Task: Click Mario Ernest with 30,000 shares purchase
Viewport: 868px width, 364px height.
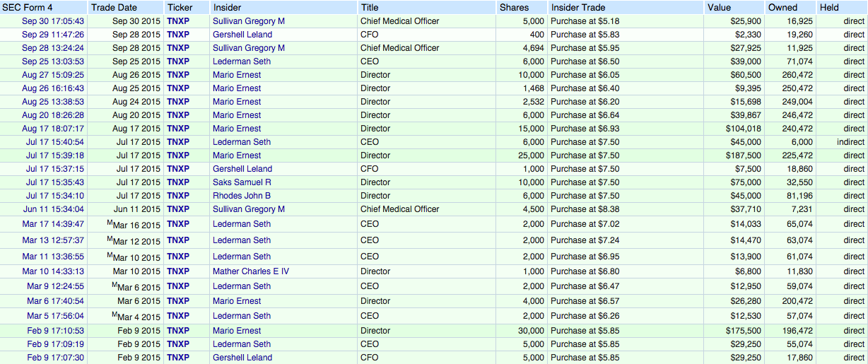Action: click(x=237, y=331)
